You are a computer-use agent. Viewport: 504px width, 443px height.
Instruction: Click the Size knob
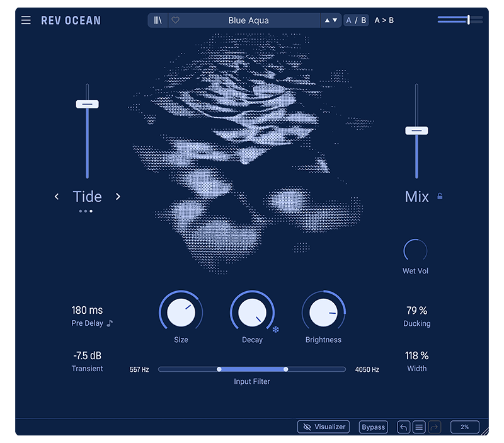pyautogui.click(x=181, y=313)
